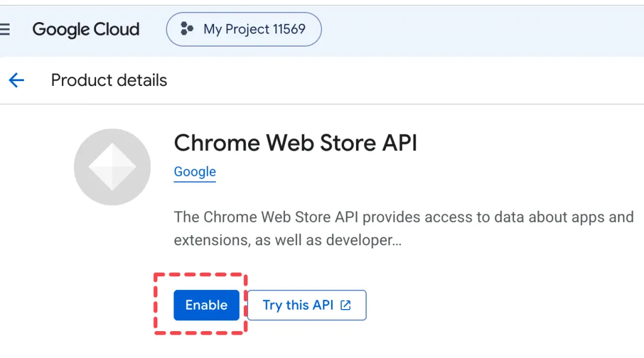Open the Google publisher link
644x358 pixels.
tap(194, 171)
